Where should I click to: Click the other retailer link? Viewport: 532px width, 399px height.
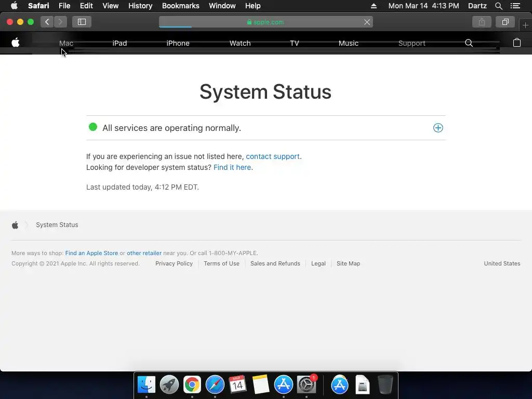click(x=144, y=253)
